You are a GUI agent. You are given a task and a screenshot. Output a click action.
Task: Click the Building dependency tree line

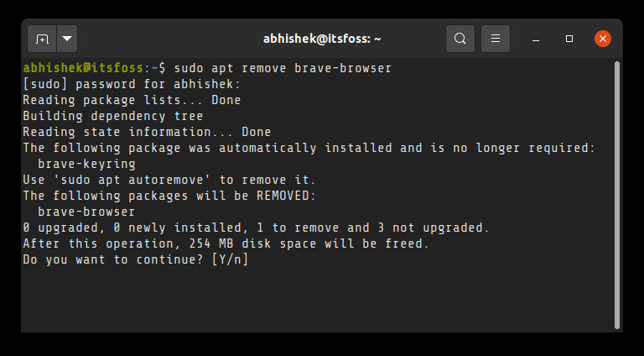pos(113,116)
